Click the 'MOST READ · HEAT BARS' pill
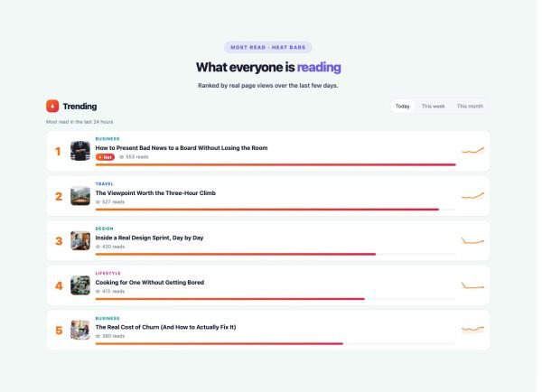Image resolution: width=542 pixels, height=392 pixels. coord(268,47)
